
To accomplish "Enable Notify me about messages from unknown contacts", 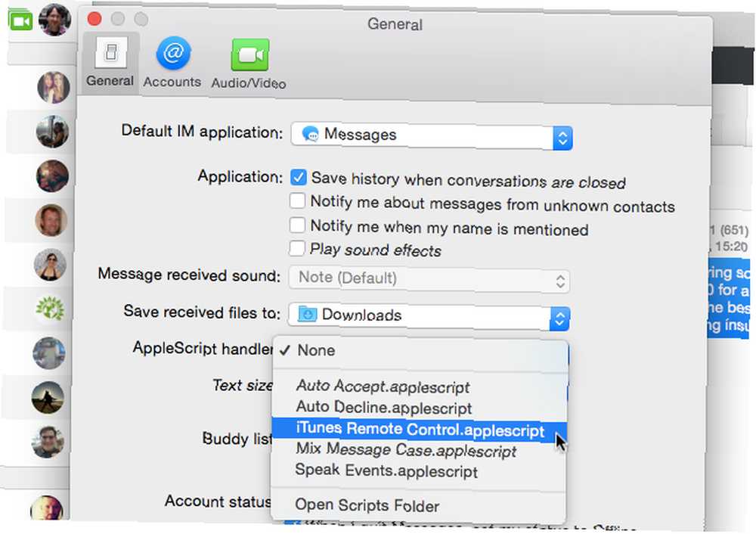I will (x=297, y=200).
